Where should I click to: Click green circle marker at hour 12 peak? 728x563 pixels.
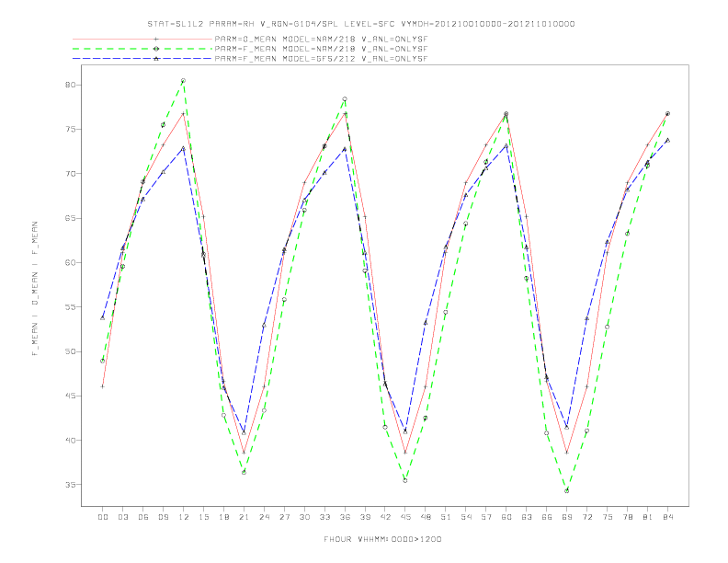pos(184,81)
